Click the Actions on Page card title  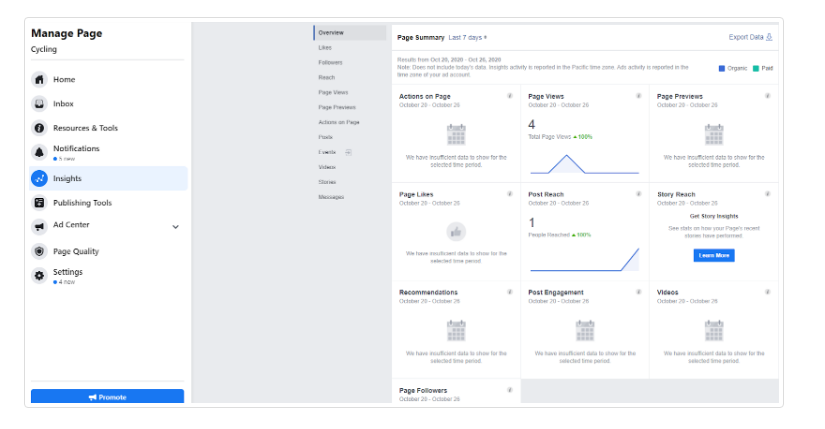click(425, 96)
